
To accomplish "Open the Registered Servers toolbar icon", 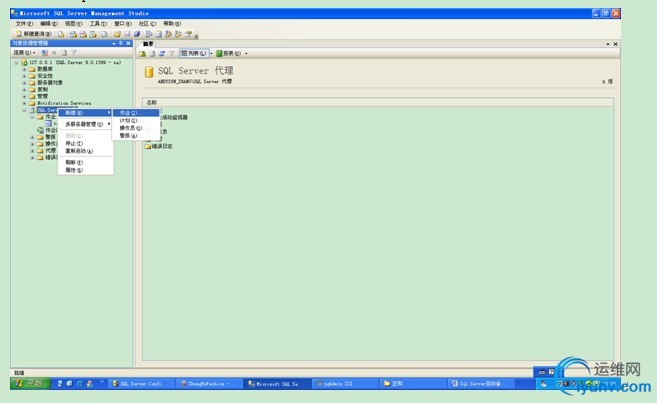I will 147,34.
